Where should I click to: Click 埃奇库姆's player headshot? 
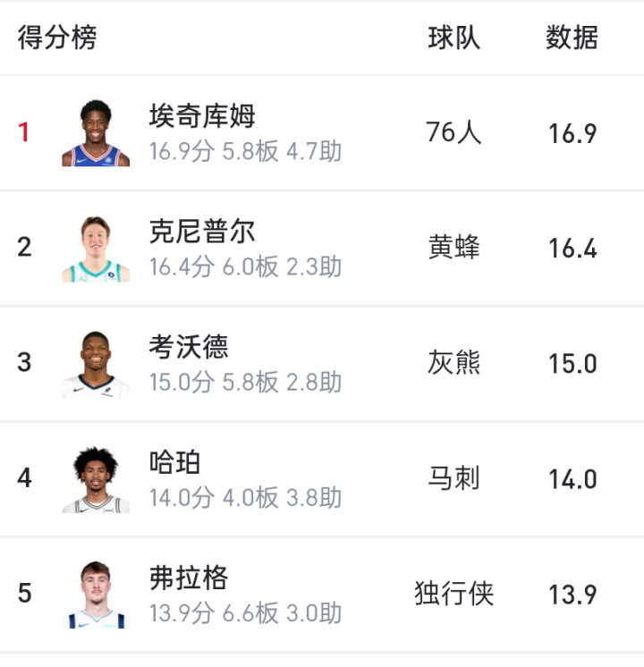coord(96,133)
